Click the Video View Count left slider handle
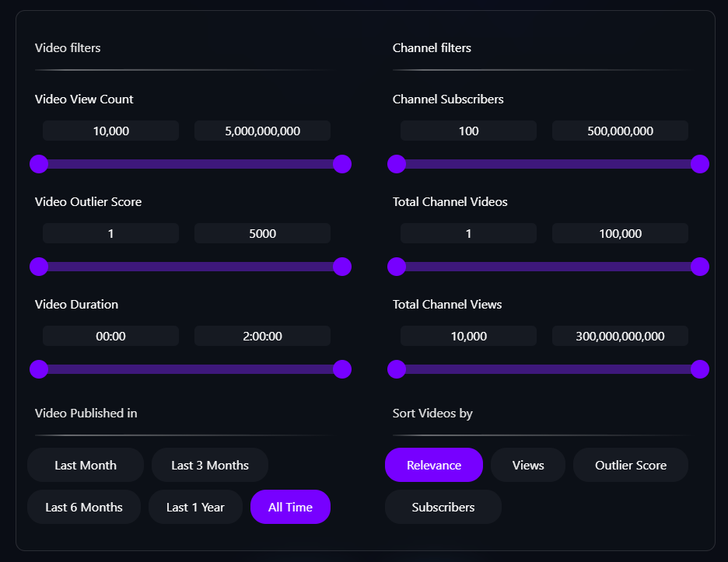 pyautogui.click(x=39, y=164)
